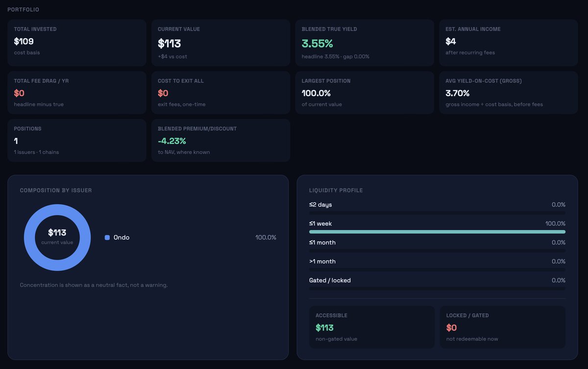Click the Locked / Gated $0 amount
The height and width of the screenshot is (369, 588).
(x=452, y=328)
